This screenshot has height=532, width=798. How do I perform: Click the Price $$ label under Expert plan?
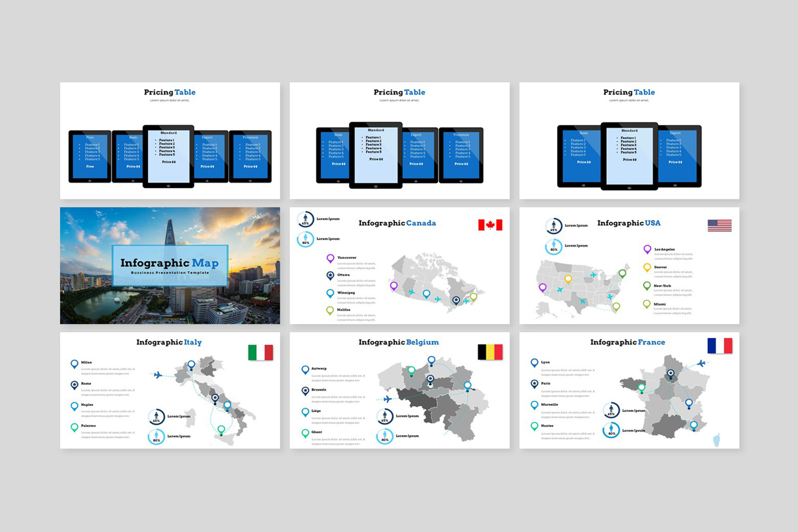pos(208,167)
